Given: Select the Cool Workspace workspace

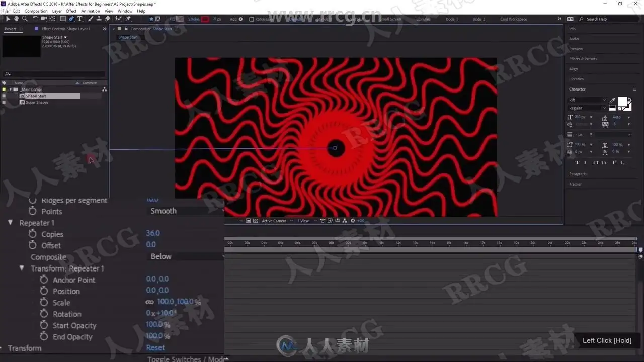Looking at the screenshot, I should coord(513,19).
